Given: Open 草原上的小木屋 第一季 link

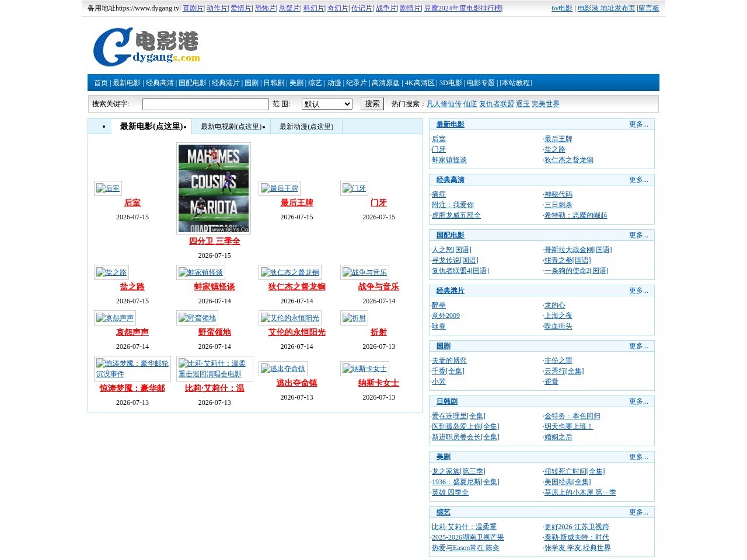Looking at the screenshot, I should click(580, 492).
